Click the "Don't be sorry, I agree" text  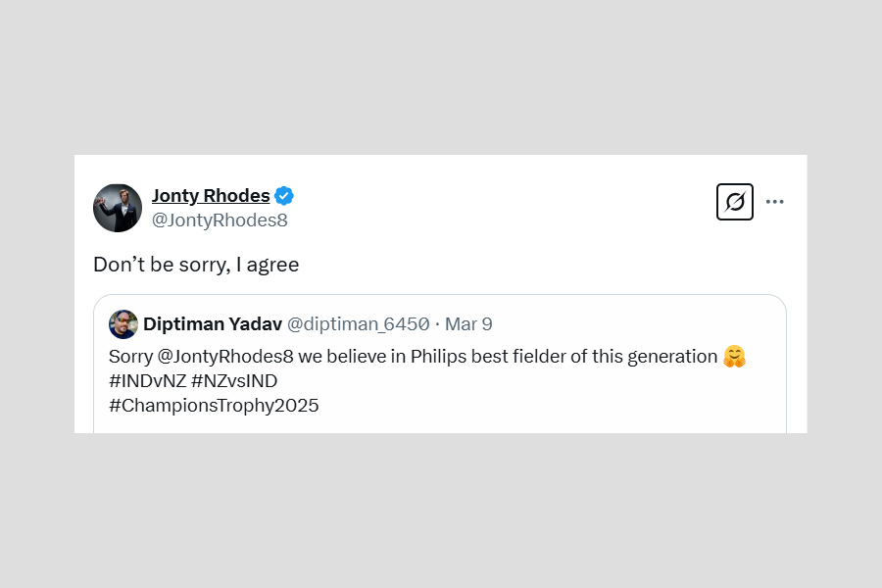click(x=196, y=264)
